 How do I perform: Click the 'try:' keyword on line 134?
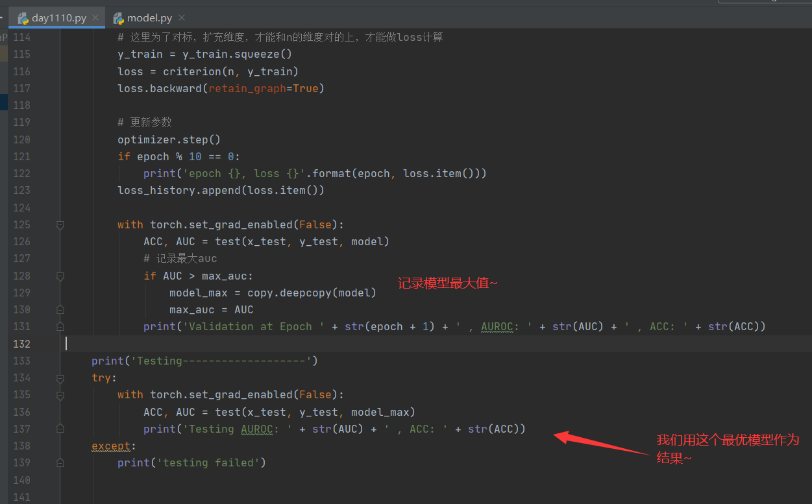coord(104,378)
